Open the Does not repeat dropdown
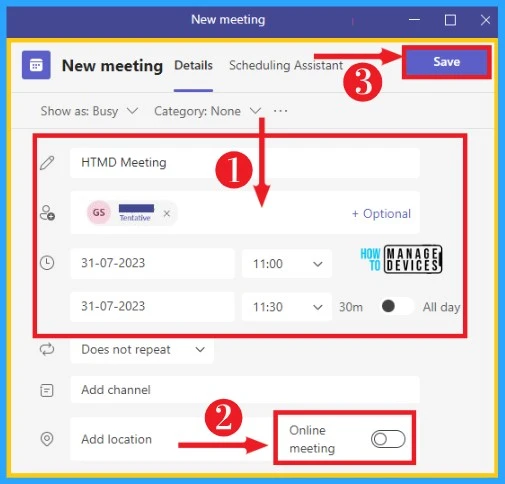Image resolution: width=505 pixels, height=484 pixels. tap(142, 350)
